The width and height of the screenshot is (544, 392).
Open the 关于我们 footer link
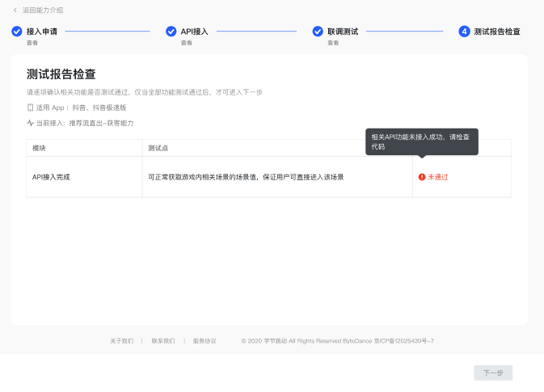click(x=121, y=341)
